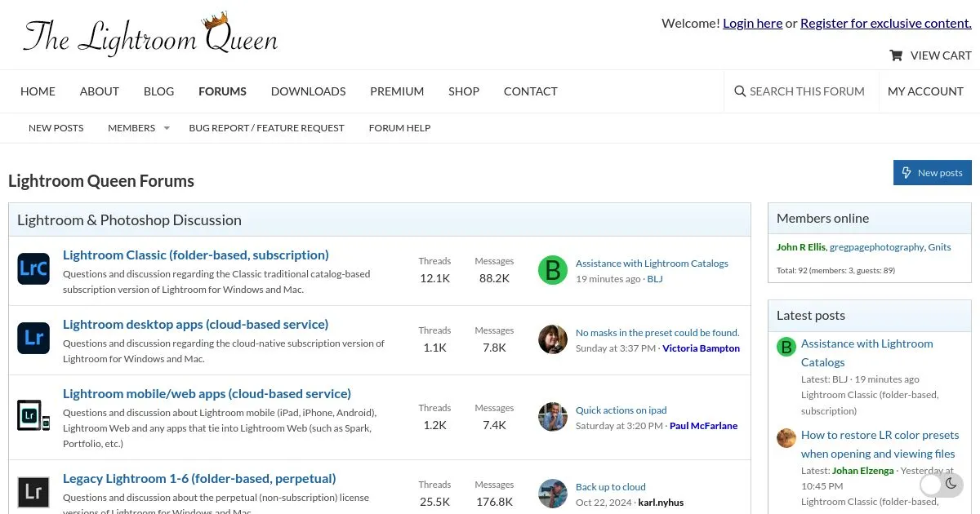Open the shopping cart icon
Image resolution: width=980 pixels, height=514 pixels.
pos(896,55)
